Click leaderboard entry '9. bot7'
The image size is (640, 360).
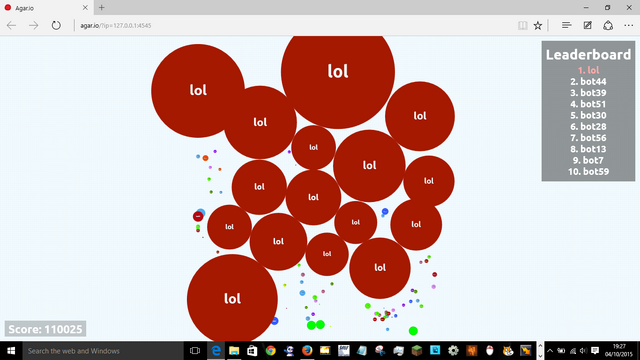[588, 160]
